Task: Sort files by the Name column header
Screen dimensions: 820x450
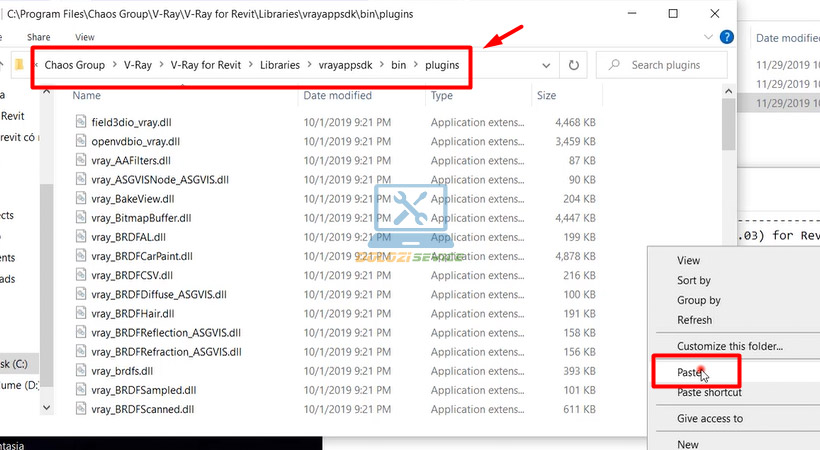Action: (87, 96)
